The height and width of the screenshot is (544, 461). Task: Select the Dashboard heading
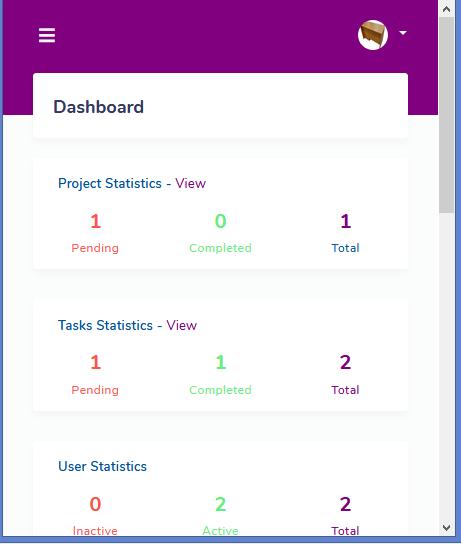[x=99, y=107]
